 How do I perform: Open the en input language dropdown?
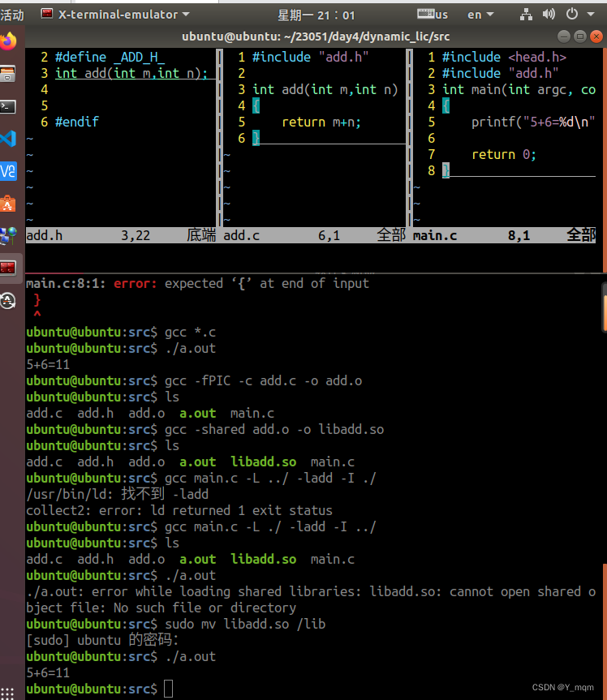pyautogui.click(x=480, y=15)
